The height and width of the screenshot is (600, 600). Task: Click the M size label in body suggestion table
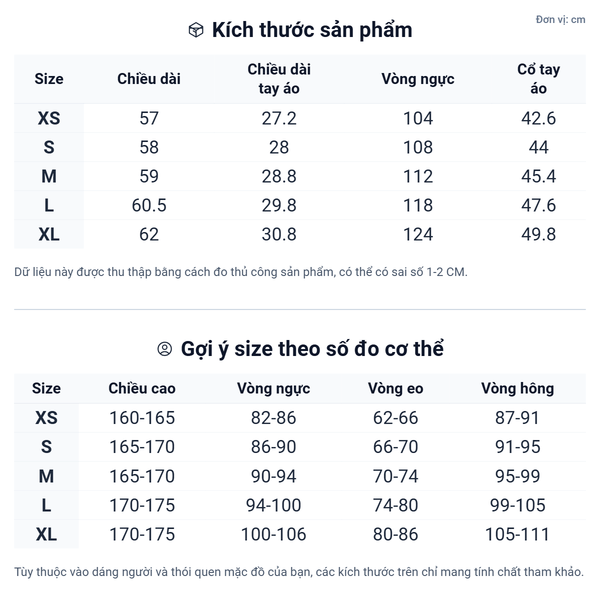click(46, 477)
